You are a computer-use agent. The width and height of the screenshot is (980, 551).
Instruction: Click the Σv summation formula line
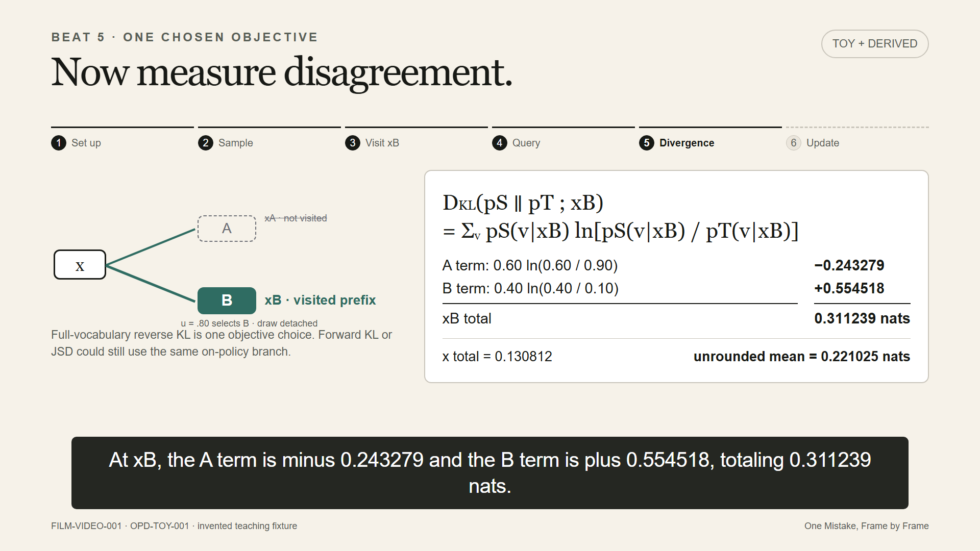point(620,231)
